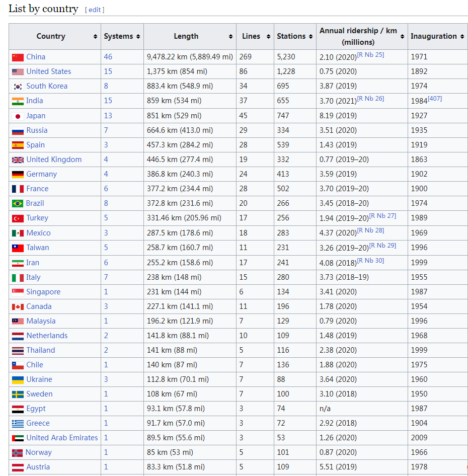Screen dimensions: 468x476
Task: Click the Greece flag icon
Action: (18, 424)
